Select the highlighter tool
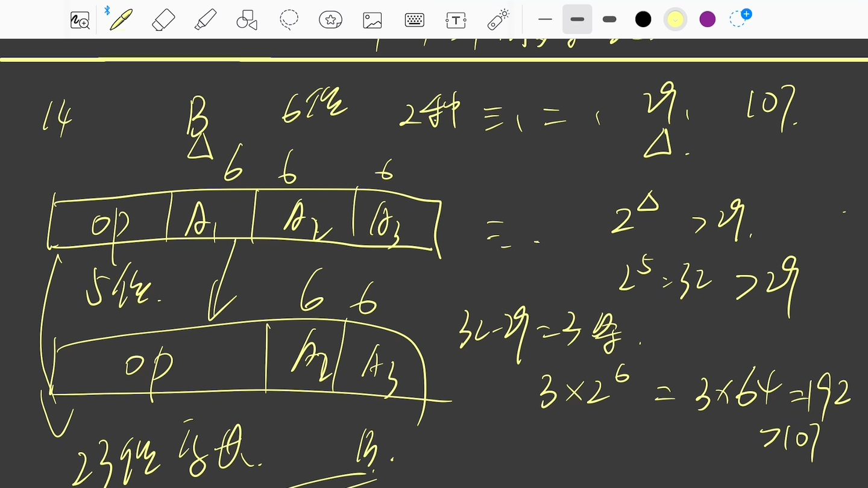The width and height of the screenshot is (868, 488). click(x=206, y=20)
